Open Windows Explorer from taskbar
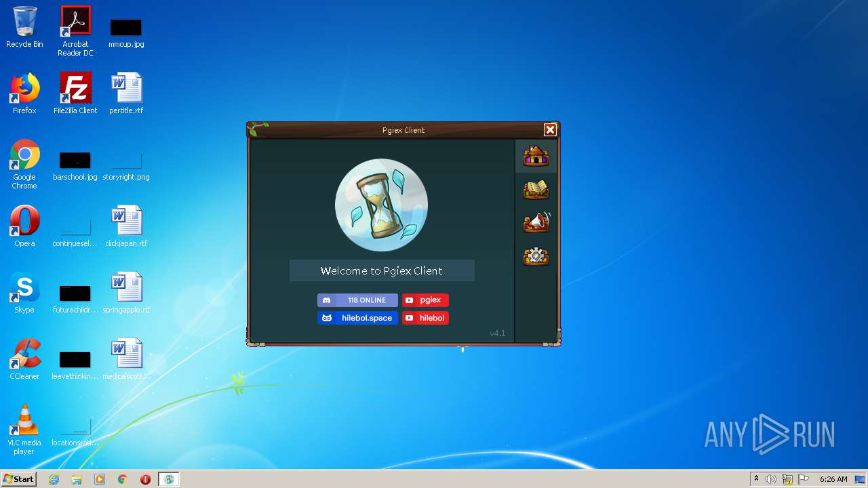 click(x=77, y=479)
